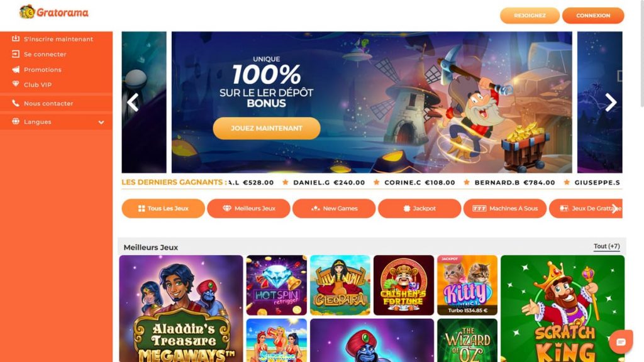The height and width of the screenshot is (362, 644).
Task: Click the login icon beside Se connecter
Action: click(16, 54)
